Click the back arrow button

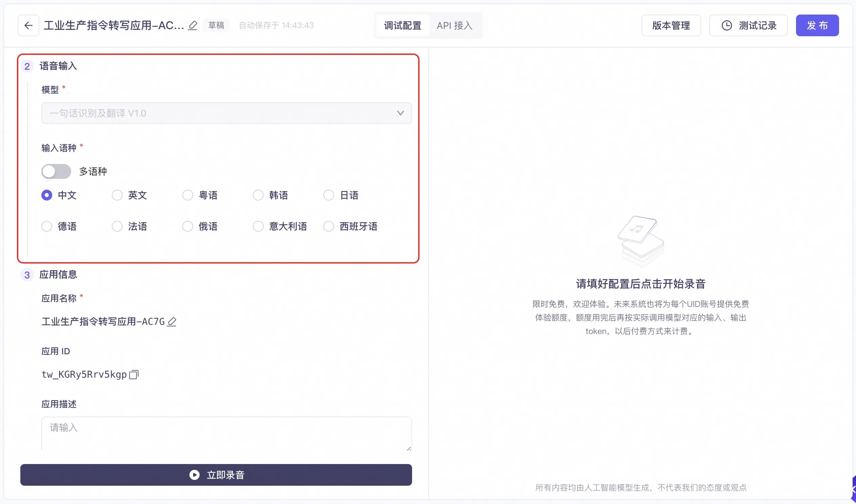pos(28,25)
